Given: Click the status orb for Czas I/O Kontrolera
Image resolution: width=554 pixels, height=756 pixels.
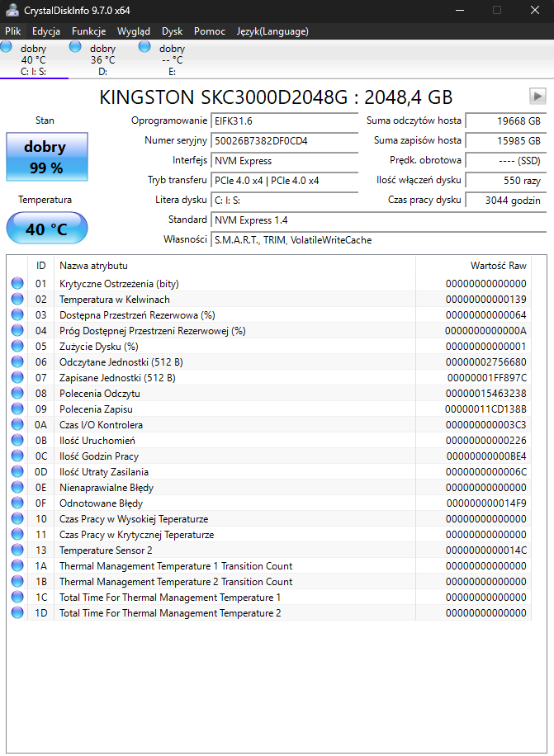Looking at the screenshot, I should point(17,424).
